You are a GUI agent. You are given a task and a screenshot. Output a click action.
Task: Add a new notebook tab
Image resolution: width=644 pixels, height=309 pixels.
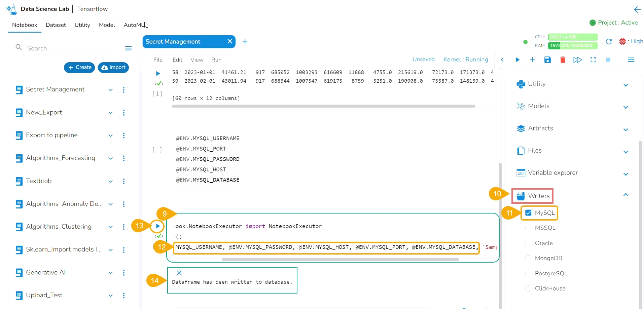(x=245, y=42)
